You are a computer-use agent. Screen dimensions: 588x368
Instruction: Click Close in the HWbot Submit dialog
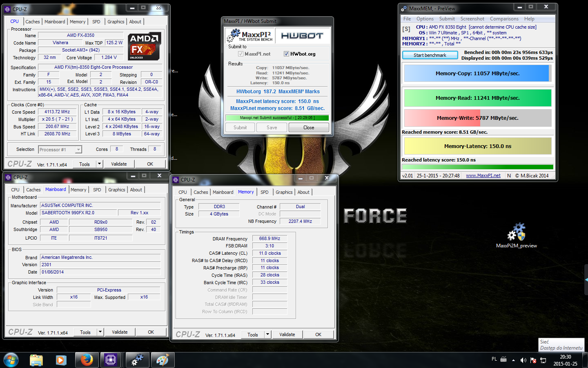point(309,128)
